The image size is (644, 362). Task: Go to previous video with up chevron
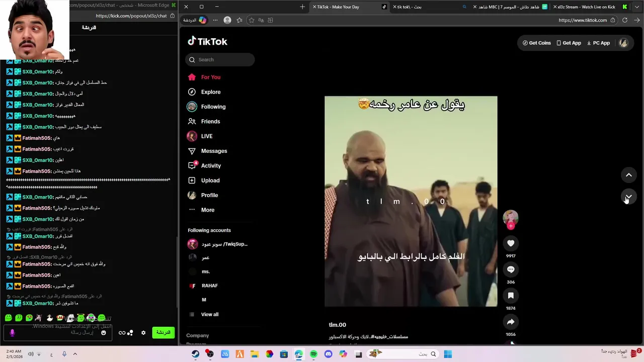click(628, 175)
